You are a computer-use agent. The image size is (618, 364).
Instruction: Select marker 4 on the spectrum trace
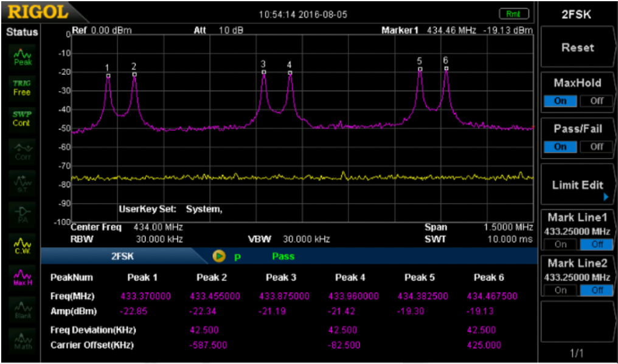[x=290, y=72]
